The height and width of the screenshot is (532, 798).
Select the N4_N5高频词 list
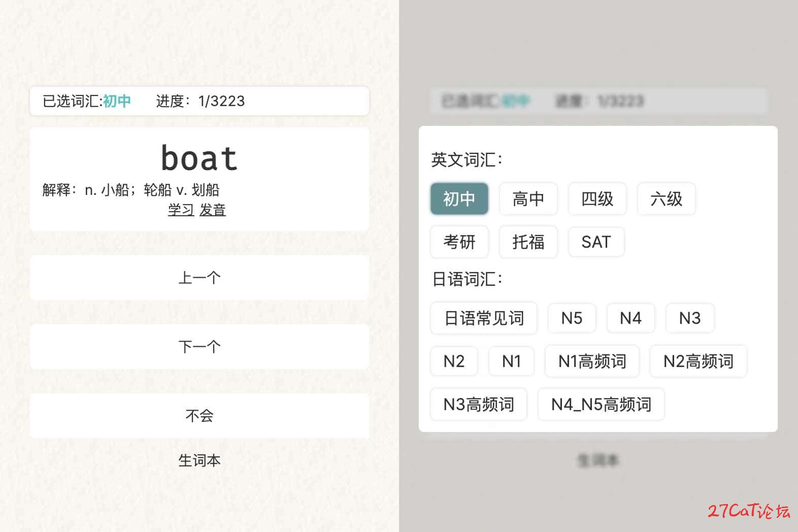click(602, 405)
